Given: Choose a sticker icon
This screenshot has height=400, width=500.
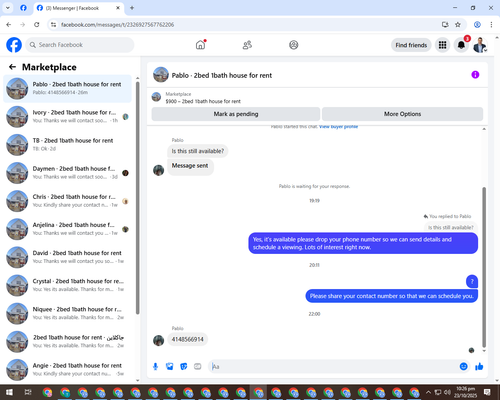Looking at the screenshot, I should click(184, 367).
